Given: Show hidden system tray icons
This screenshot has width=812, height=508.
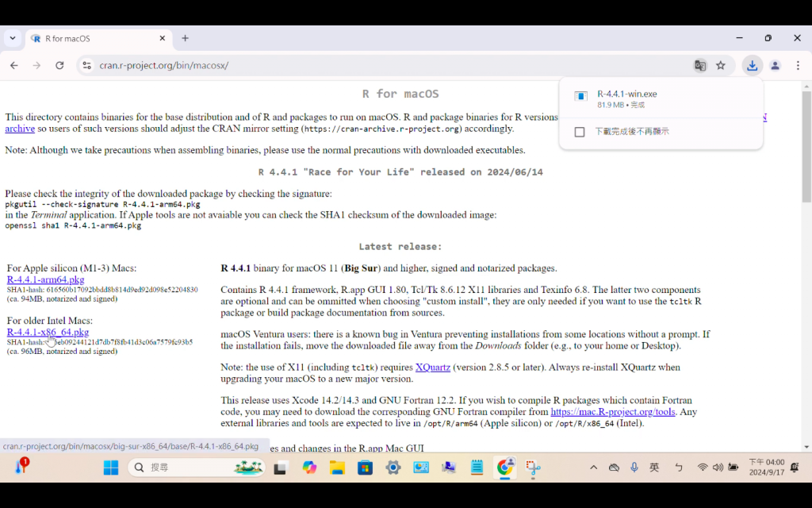Looking at the screenshot, I should coord(593,468).
